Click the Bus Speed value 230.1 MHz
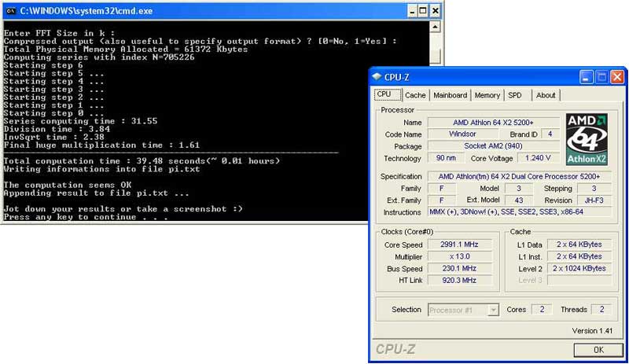The height and width of the screenshot is (364, 629). pyautogui.click(x=459, y=269)
